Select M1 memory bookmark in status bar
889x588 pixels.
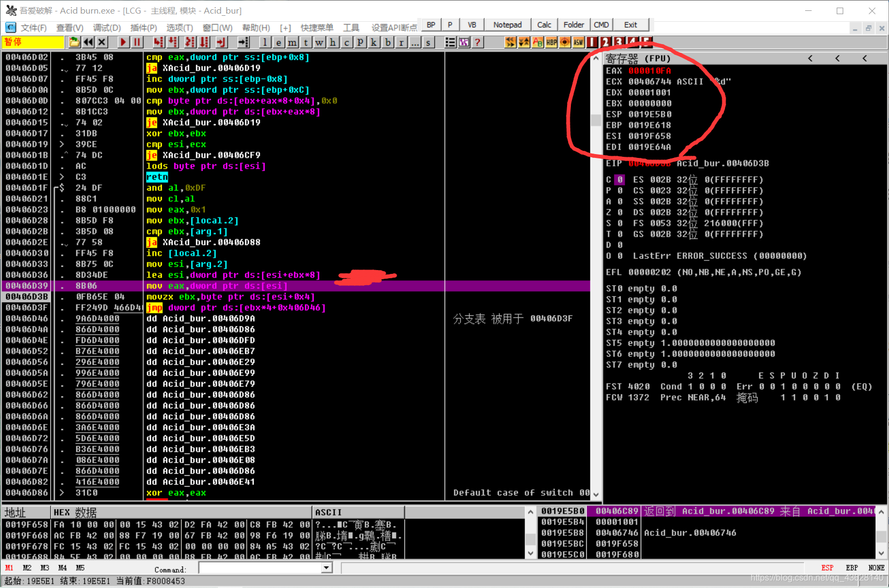click(9, 568)
